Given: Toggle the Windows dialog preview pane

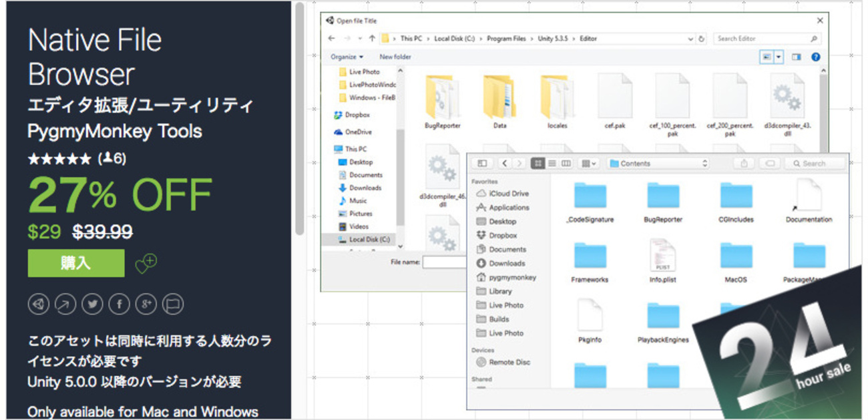Looking at the screenshot, I should (x=796, y=57).
